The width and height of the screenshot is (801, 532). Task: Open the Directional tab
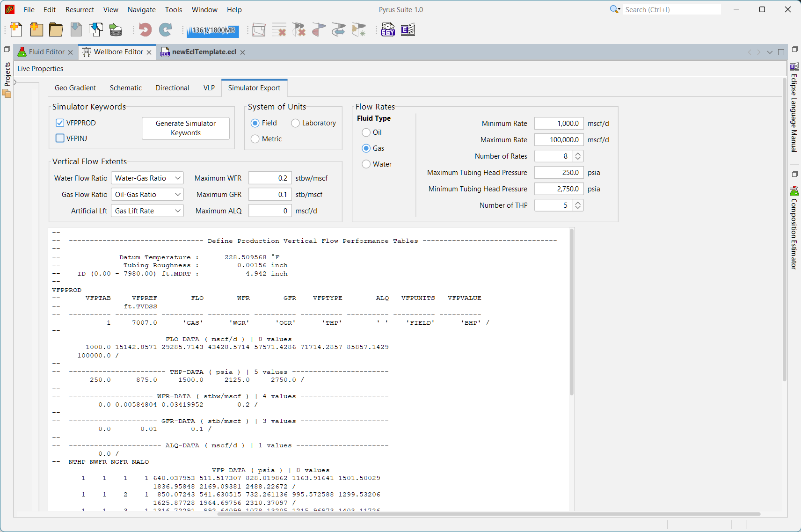click(x=172, y=88)
